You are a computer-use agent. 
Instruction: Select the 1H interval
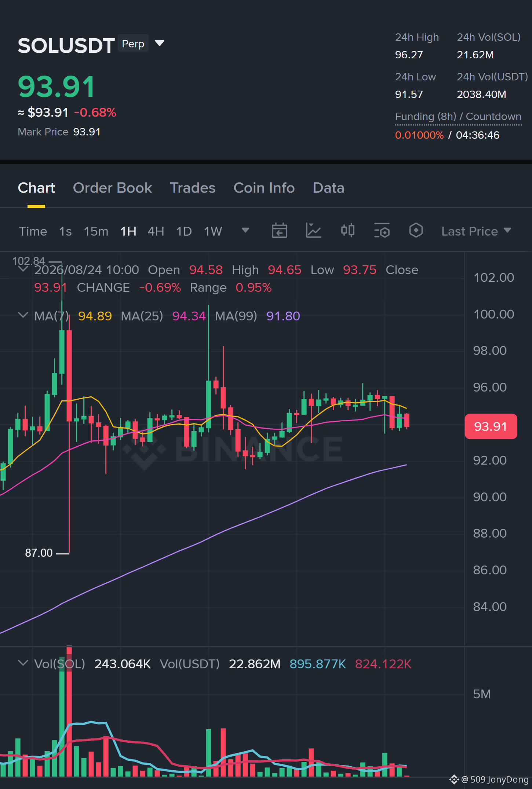(x=128, y=231)
